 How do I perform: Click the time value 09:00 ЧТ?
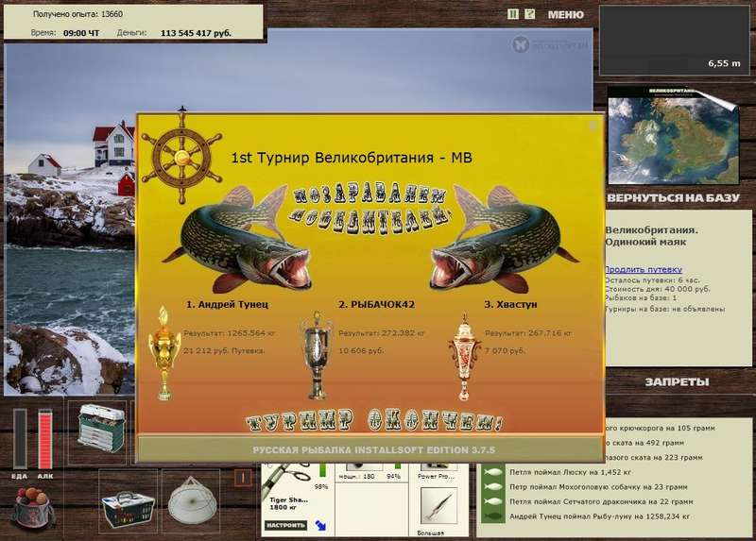point(81,33)
